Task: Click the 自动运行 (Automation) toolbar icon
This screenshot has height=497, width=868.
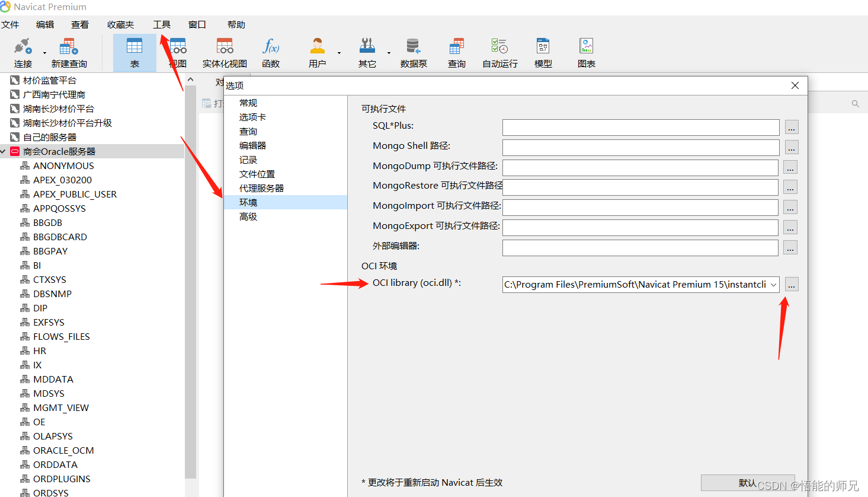Action: (499, 53)
